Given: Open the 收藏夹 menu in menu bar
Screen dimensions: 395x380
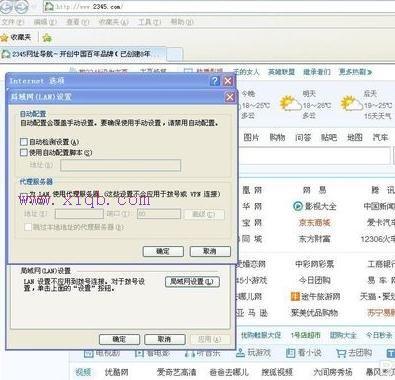Looking at the screenshot, I should pos(113,22).
